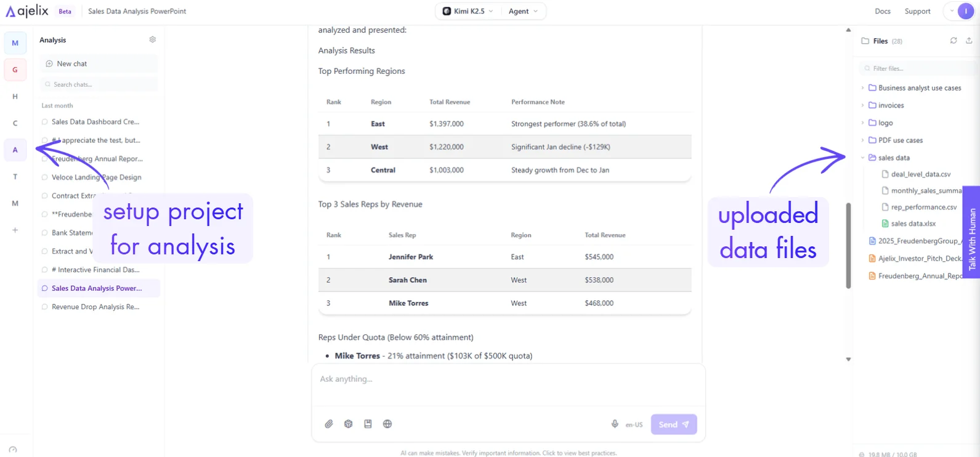Open the rep_performance.csv file
This screenshot has height=457, width=980.
(x=923, y=208)
